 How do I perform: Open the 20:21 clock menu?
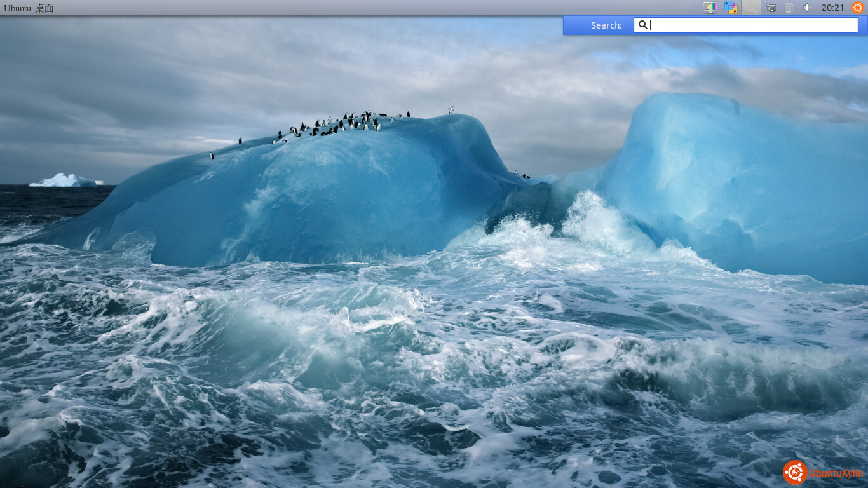pos(832,8)
